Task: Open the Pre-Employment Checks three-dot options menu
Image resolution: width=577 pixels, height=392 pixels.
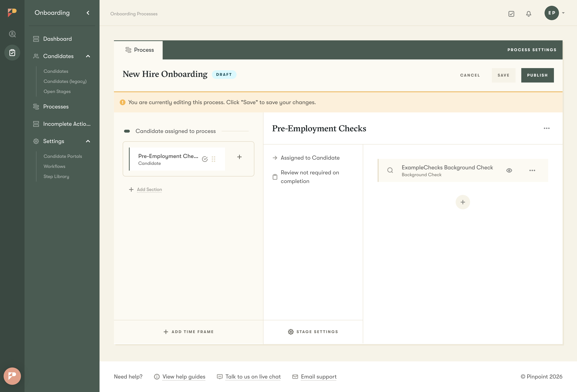Action: point(547,128)
